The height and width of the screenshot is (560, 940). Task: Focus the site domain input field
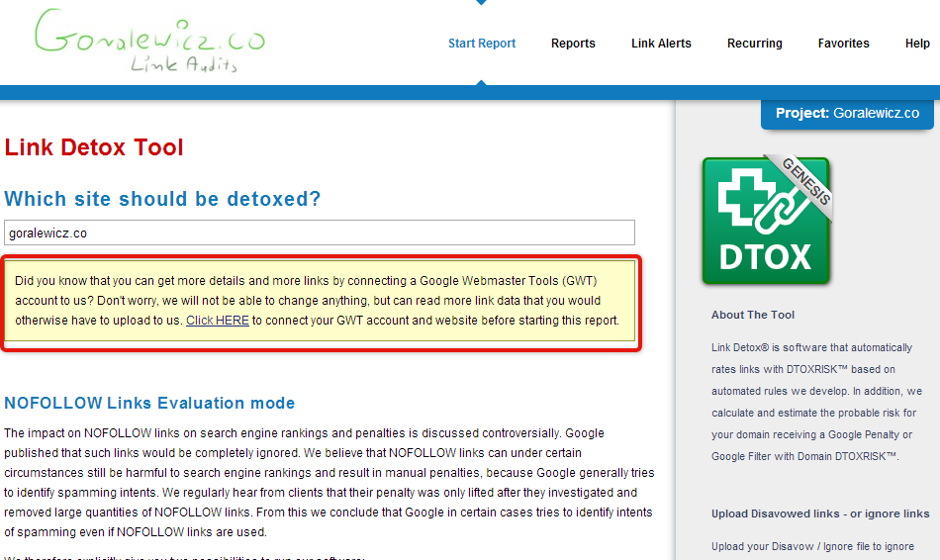[x=320, y=233]
